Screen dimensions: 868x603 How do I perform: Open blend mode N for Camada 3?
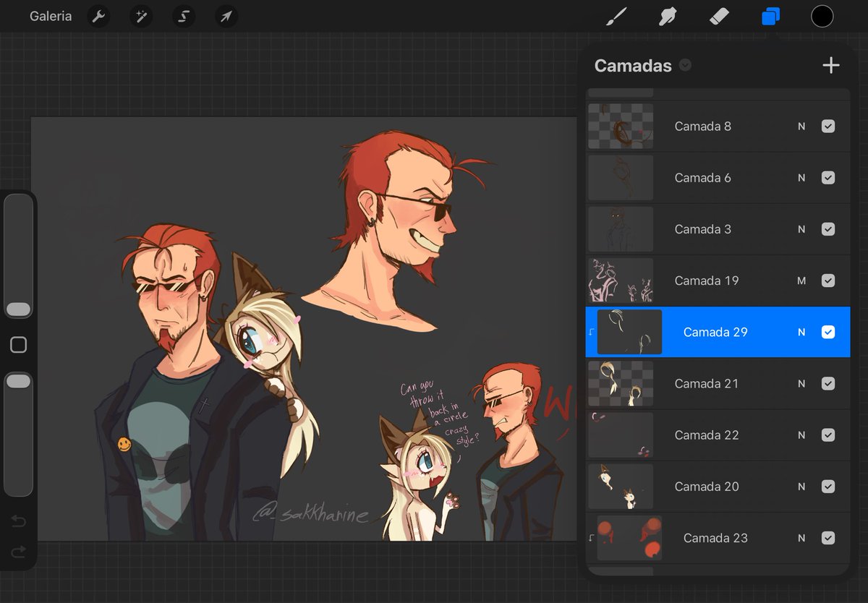coord(801,229)
